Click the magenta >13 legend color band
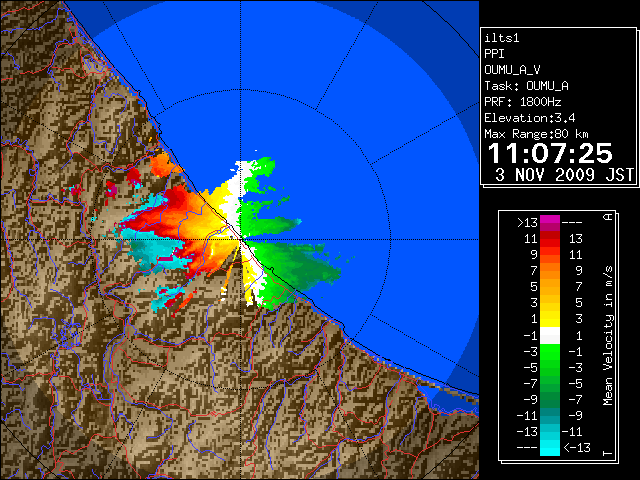The image size is (640, 480). coord(550,223)
